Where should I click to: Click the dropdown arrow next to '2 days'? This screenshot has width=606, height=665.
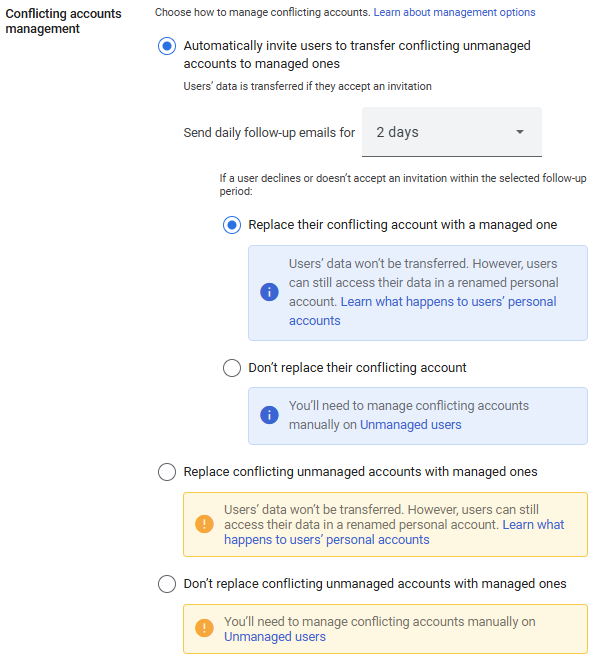[x=519, y=132]
